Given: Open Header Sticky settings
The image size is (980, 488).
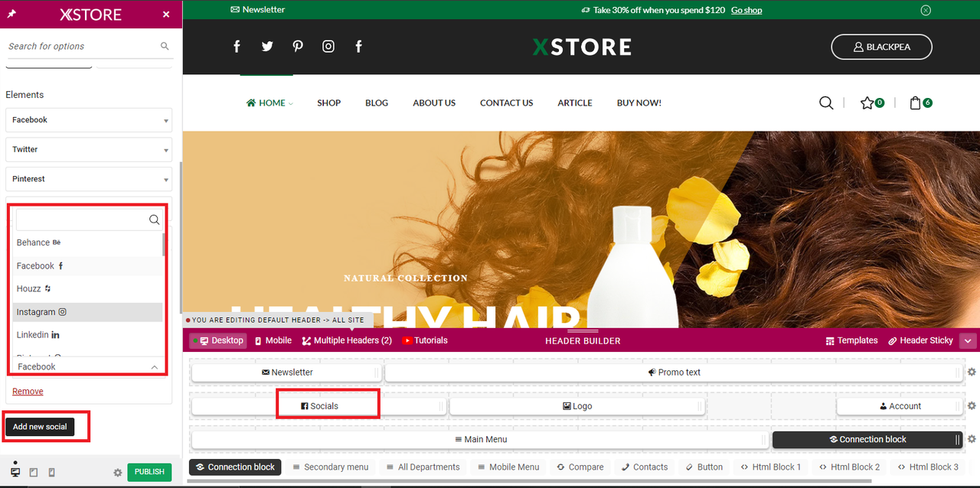Looking at the screenshot, I should click(920, 340).
